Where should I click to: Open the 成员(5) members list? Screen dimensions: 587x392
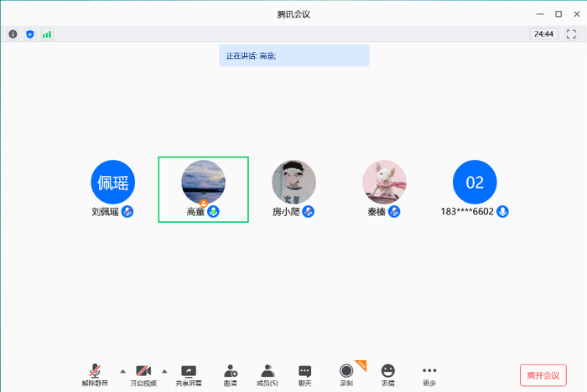tap(268, 375)
